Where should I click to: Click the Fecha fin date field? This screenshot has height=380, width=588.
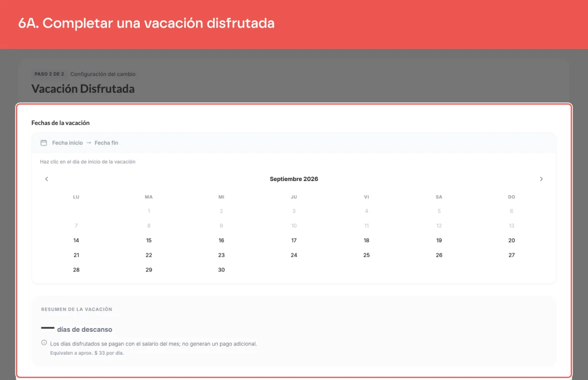pyautogui.click(x=106, y=143)
